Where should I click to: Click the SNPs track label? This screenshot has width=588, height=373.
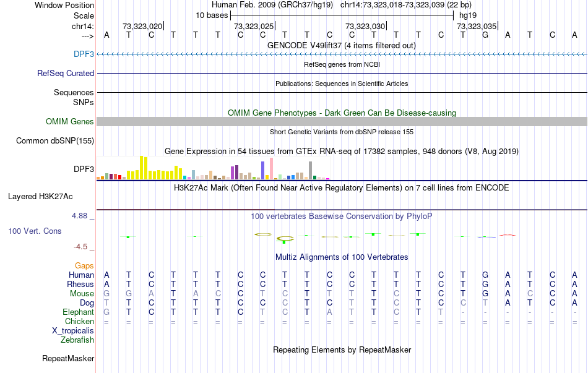(x=84, y=102)
